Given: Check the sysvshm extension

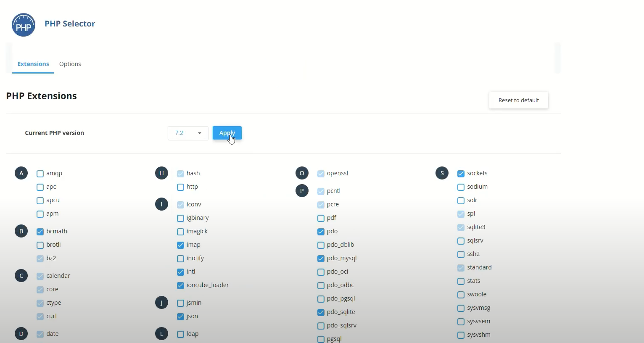Looking at the screenshot, I should (461, 335).
